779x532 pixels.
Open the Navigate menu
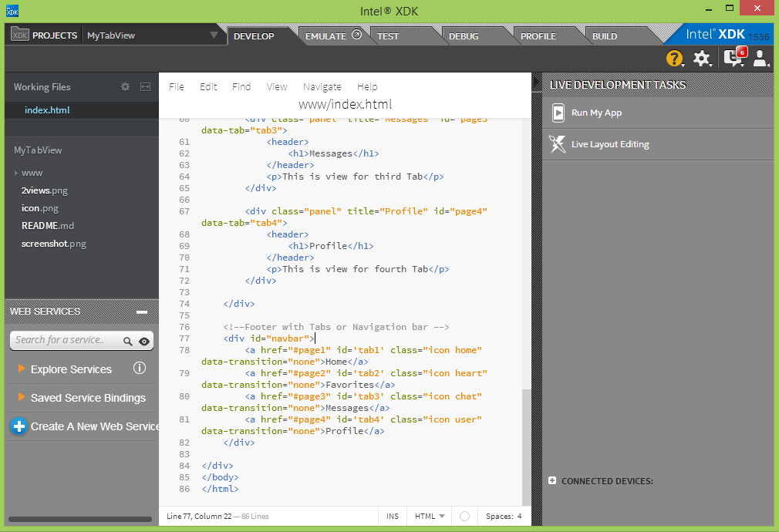coord(322,86)
